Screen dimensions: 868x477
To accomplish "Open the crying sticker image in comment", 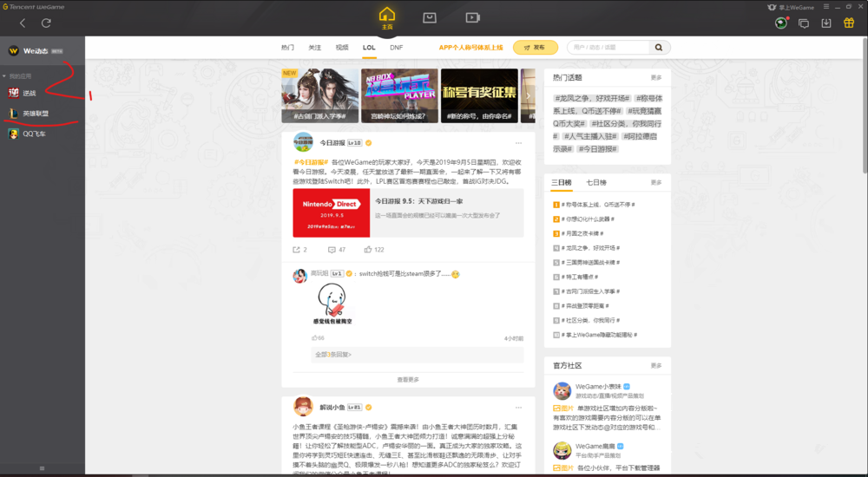I will click(332, 304).
